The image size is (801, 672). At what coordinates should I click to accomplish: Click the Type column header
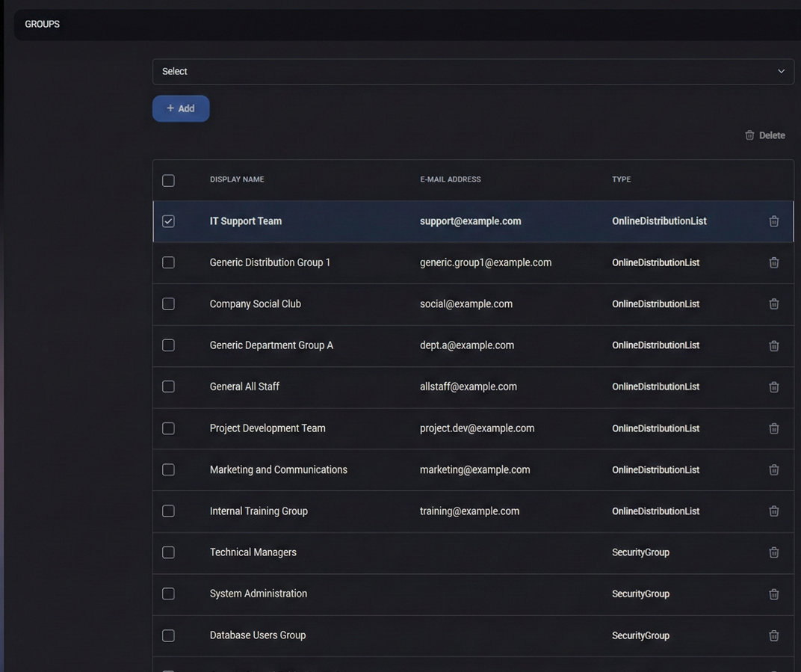(x=621, y=179)
